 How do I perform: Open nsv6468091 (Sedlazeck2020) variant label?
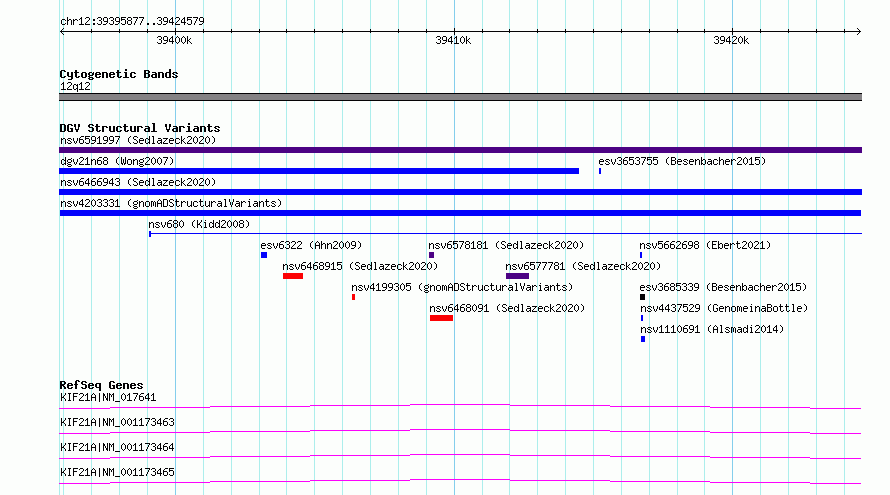pos(507,308)
